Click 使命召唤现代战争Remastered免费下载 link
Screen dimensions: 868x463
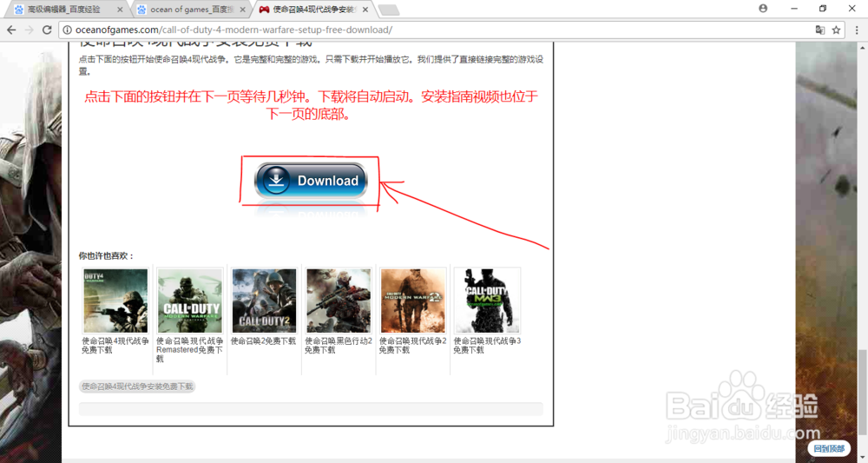(x=190, y=350)
